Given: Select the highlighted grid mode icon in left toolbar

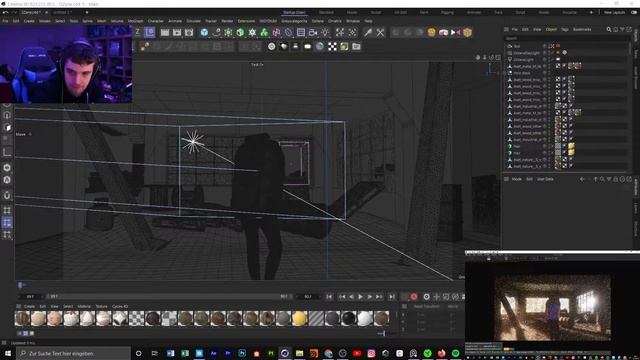Looking at the screenshot, I should click(7, 222).
